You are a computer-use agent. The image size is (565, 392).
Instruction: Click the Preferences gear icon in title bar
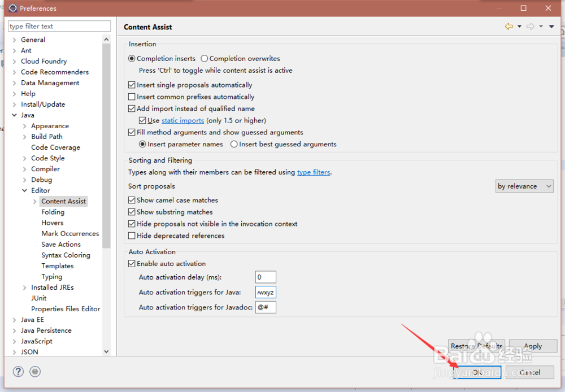pos(12,8)
